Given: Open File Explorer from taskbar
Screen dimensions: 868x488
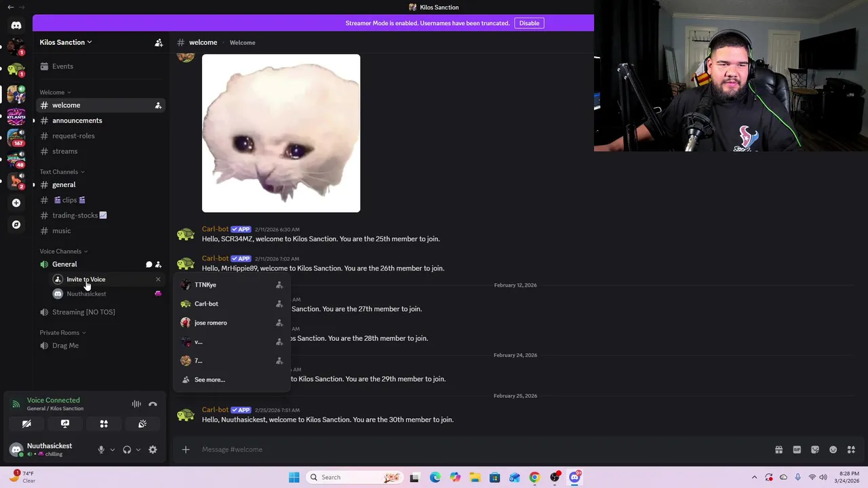Looking at the screenshot, I should (x=475, y=477).
